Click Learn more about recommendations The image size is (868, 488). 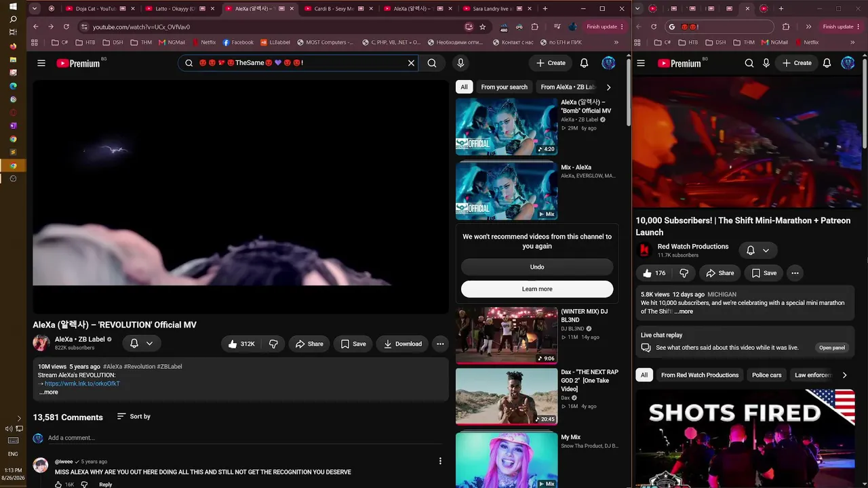537,289
